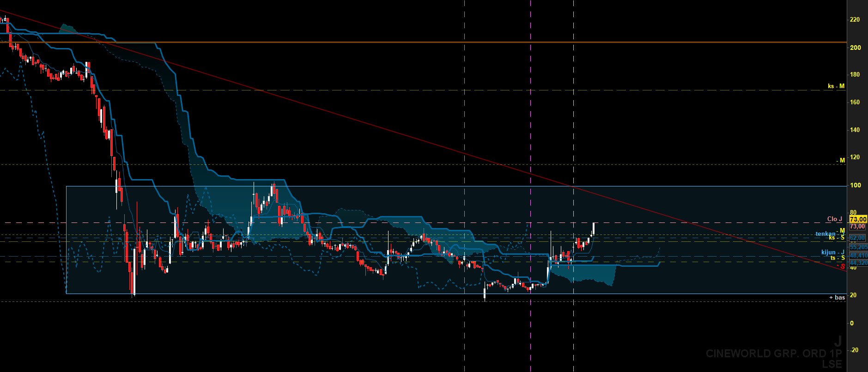
Task: Click the blue 62,00 price tag
Action: (857, 238)
